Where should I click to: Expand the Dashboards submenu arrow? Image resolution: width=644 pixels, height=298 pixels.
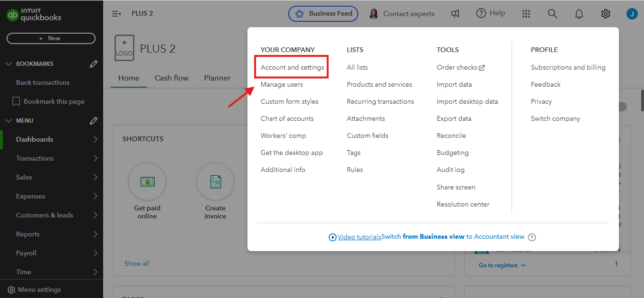click(95, 139)
